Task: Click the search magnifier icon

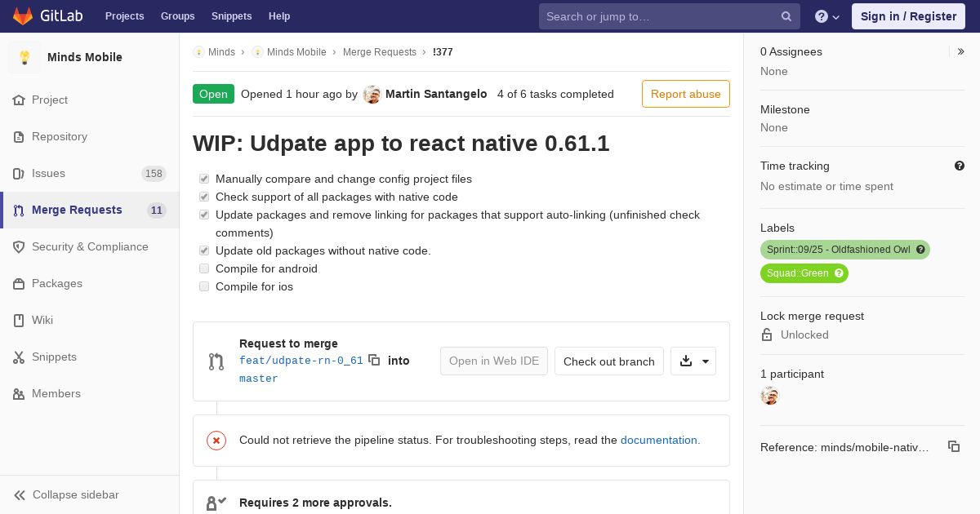Action: click(786, 16)
